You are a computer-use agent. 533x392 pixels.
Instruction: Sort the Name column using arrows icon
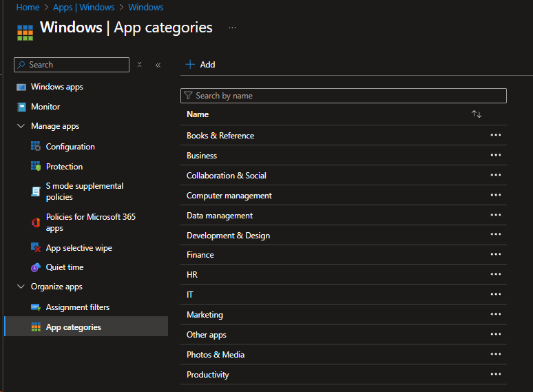click(x=477, y=114)
